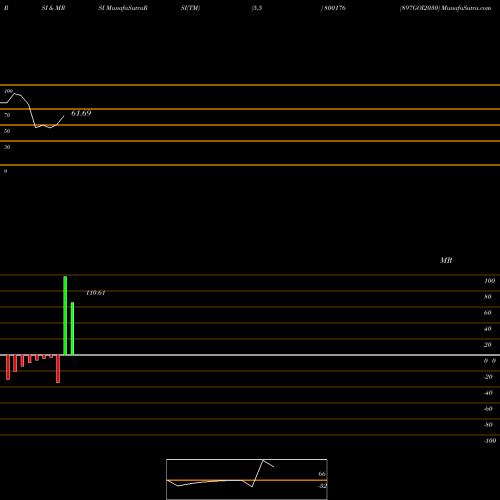The width and height of the screenshot is (500, 500).
Task: Open the mini RSI preview chart at bottom
Action: coord(247,479)
